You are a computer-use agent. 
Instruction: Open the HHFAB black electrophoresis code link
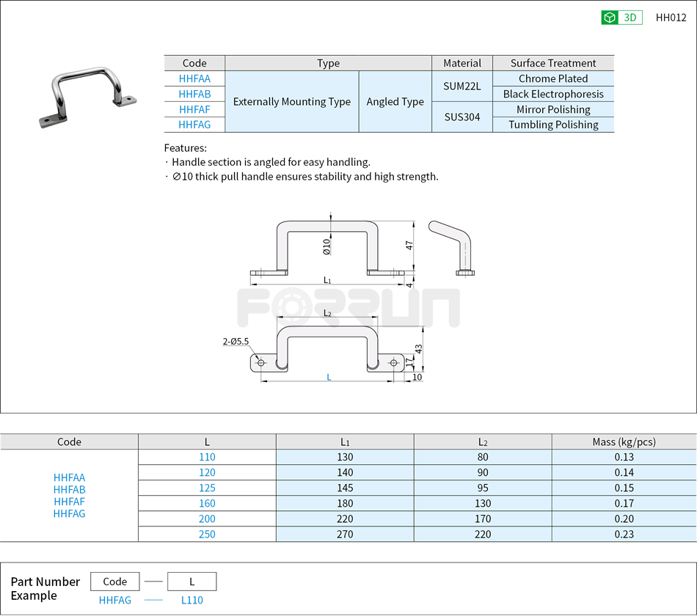pos(194,94)
